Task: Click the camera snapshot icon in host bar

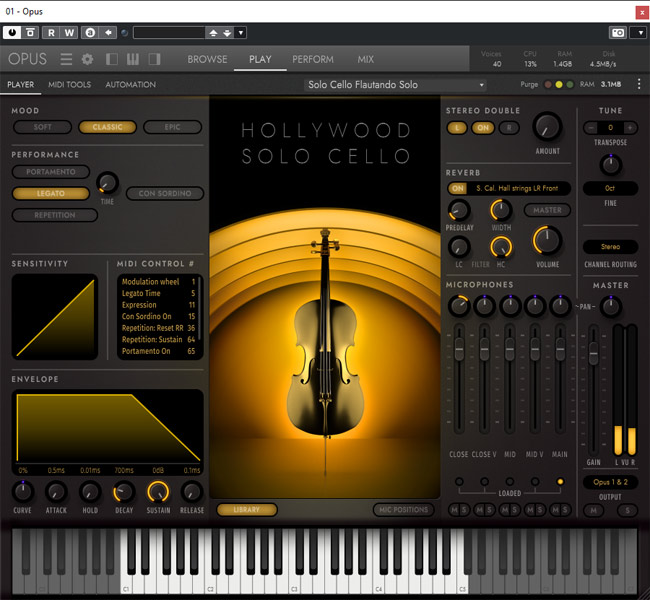Action: (x=618, y=32)
